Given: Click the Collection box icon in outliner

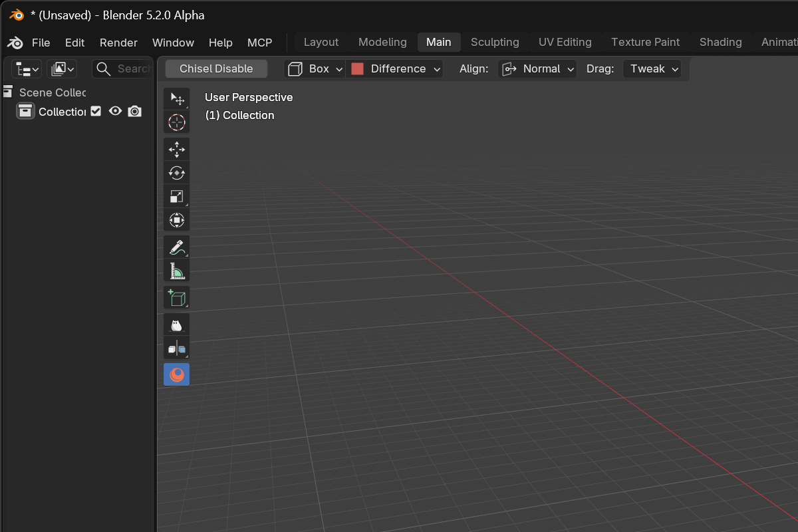Looking at the screenshot, I should coord(25,111).
